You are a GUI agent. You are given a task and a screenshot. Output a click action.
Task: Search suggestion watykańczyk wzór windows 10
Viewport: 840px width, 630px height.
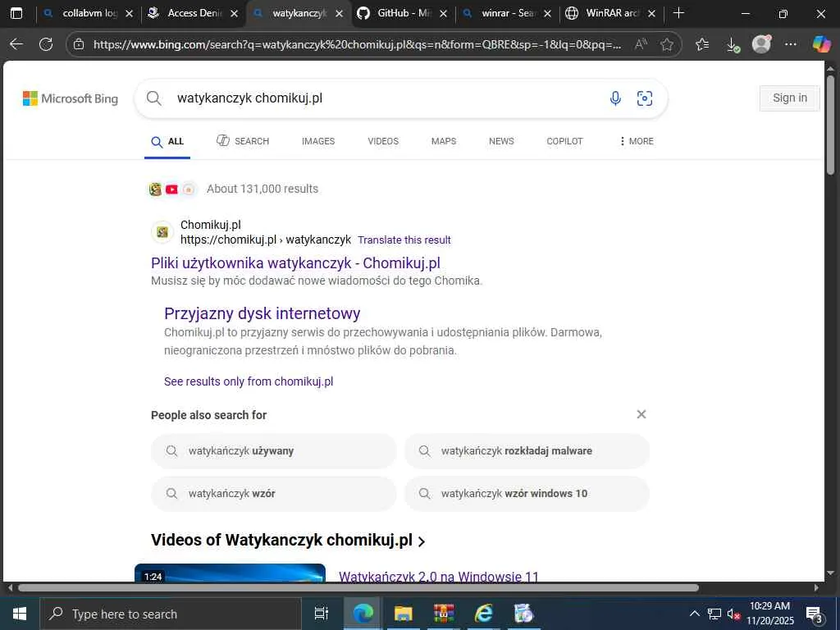(x=527, y=493)
